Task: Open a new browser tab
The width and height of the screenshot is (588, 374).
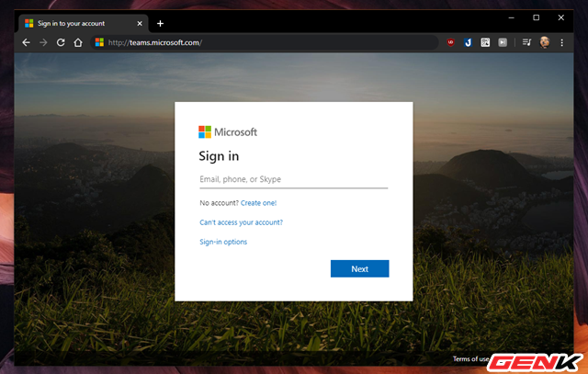Action: pyautogui.click(x=160, y=24)
